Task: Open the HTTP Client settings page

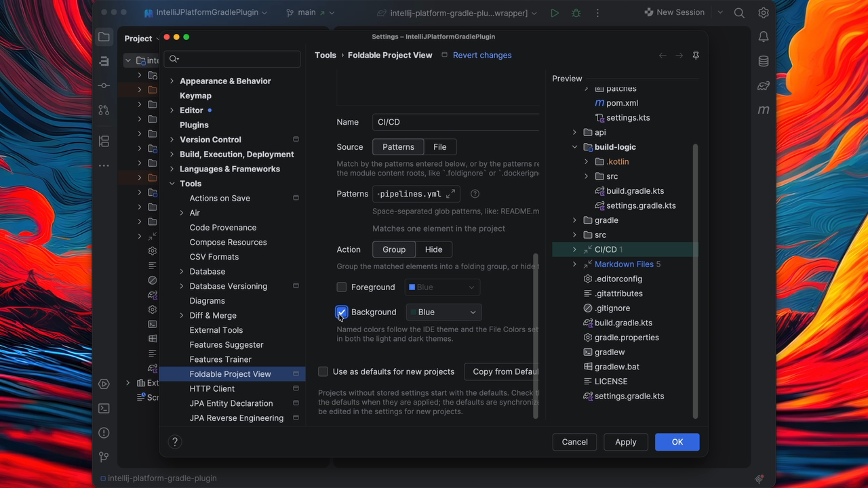Action: click(212, 388)
